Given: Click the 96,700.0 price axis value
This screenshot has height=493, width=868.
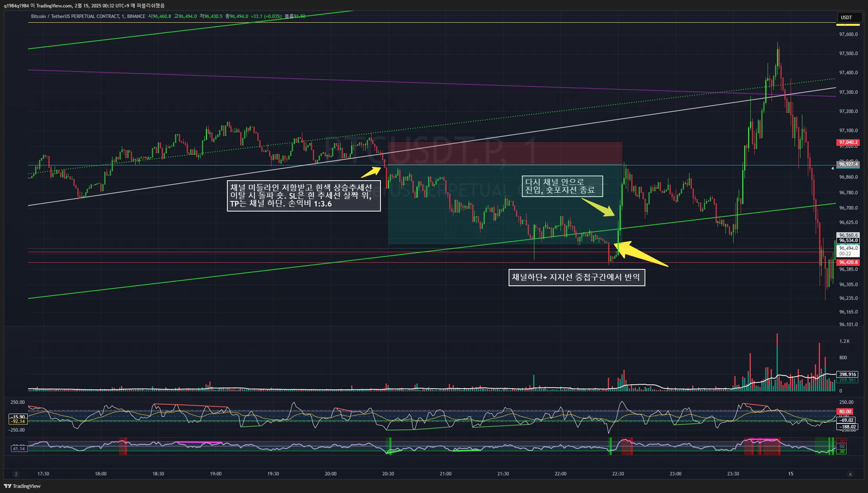Looking at the screenshot, I should (848, 208).
